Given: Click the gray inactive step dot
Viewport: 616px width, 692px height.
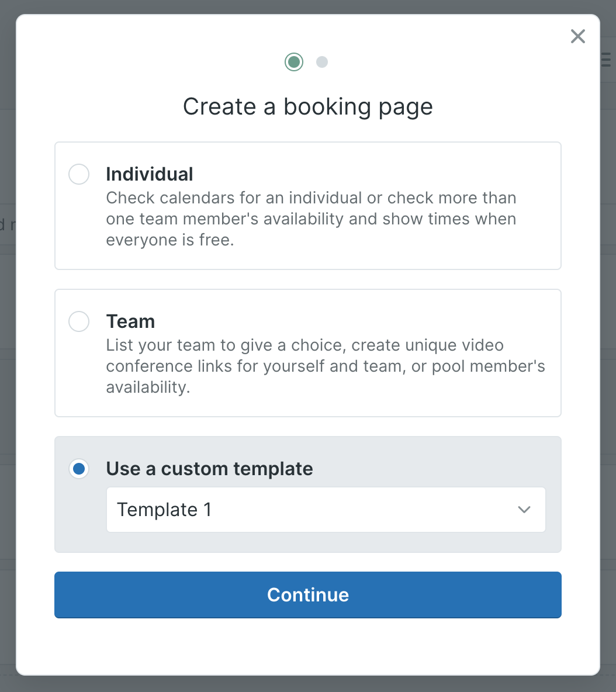Looking at the screenshot, I should point(322,61).
